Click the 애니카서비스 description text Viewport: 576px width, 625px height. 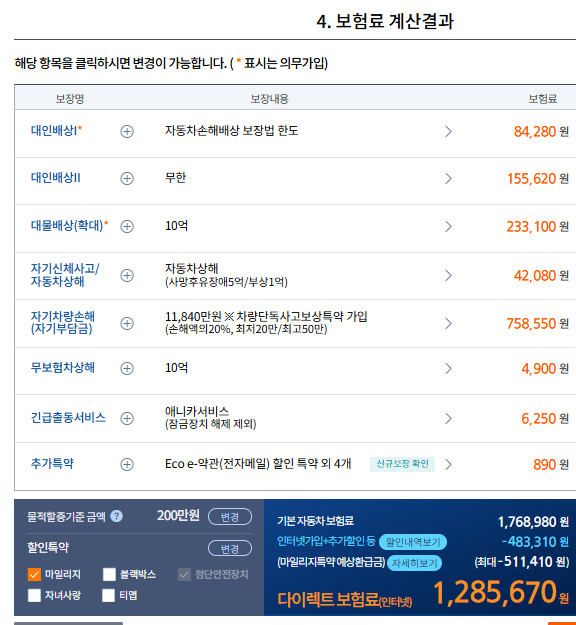click(x=210, y=417)
